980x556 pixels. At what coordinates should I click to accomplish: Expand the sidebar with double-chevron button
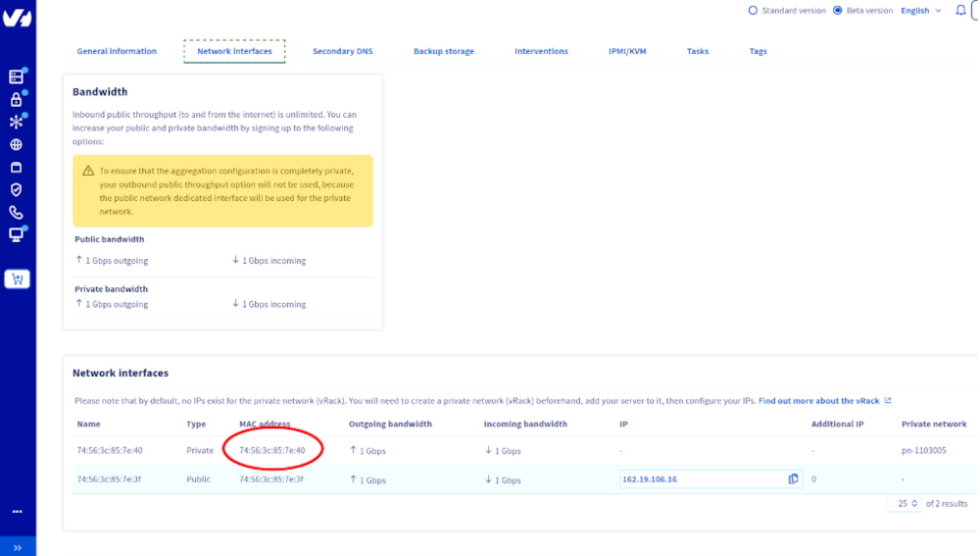coord(17,547)
